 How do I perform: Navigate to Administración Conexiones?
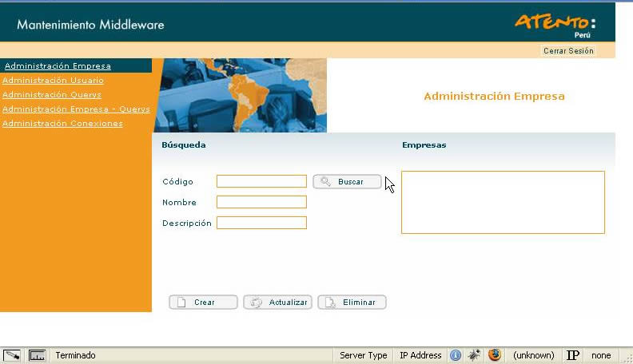tap(62, 124)
